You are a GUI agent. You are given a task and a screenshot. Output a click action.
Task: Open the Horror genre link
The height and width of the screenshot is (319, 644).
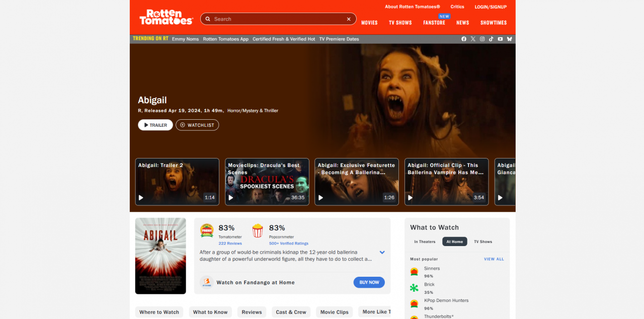coord(234,111)
